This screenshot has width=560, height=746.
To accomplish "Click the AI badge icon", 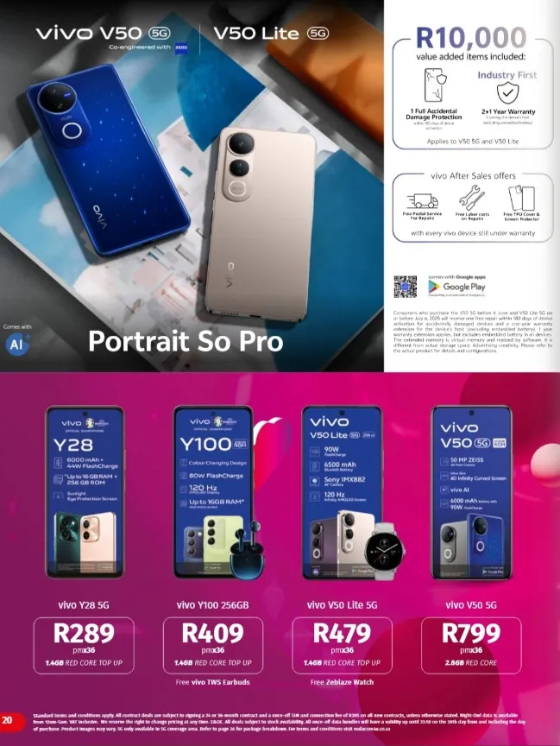I will [x=17, y=344].
